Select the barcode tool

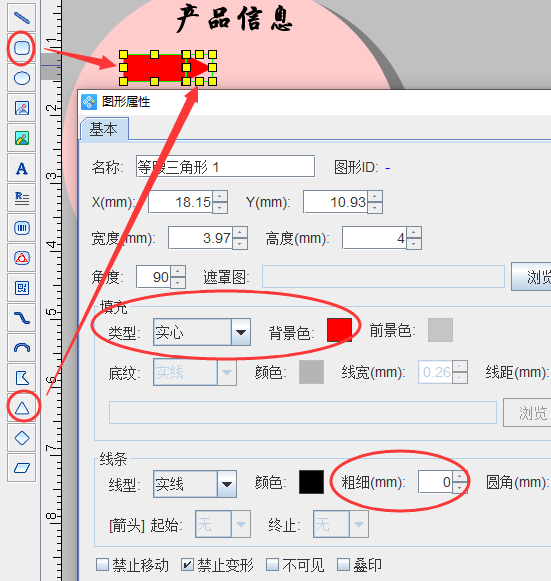(x=21, y=228)
